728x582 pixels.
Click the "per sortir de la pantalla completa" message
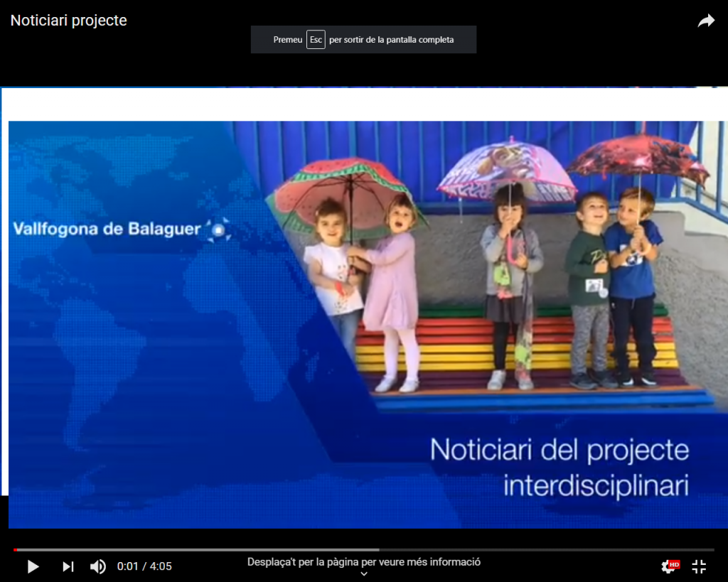click(391, 40)
